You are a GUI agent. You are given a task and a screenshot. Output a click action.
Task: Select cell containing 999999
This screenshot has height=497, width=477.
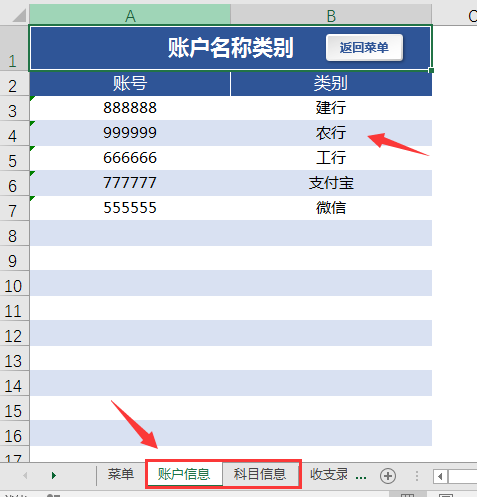pyautogui.click(x=130, y=133)
